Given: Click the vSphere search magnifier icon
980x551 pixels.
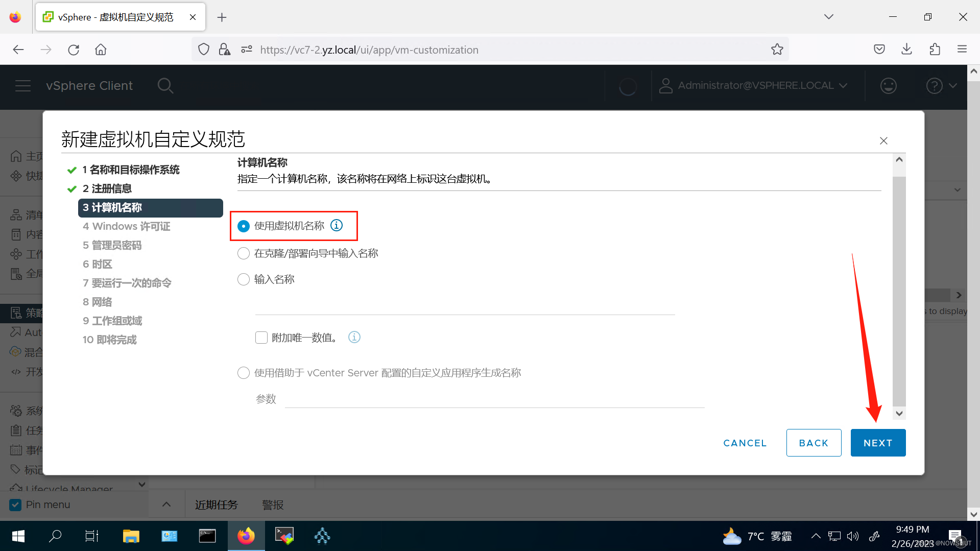Looking at the screenshot, I should (x=165, y=85).
